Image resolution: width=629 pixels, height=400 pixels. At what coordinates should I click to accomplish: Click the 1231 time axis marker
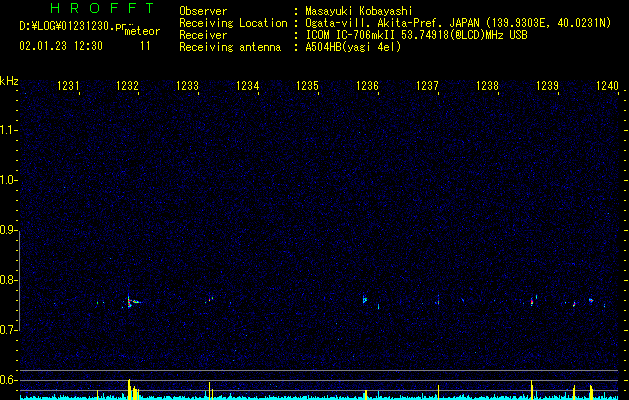click(68, 86)
